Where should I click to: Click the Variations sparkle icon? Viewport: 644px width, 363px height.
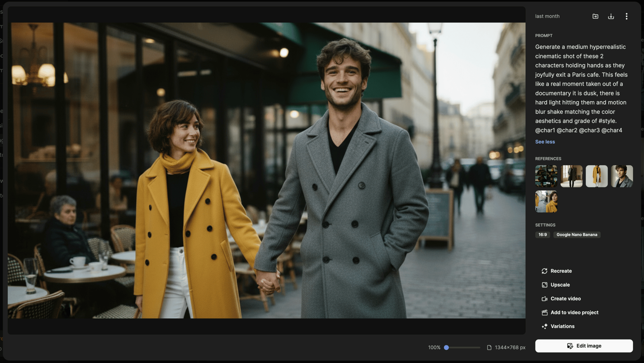tap(544, 326)
